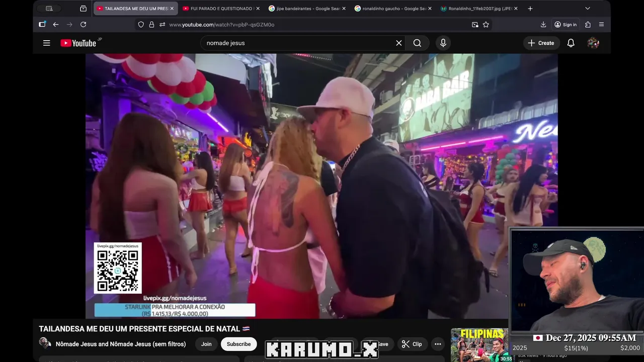Go to YouTube home via the logo

click(x=78, y=43)
